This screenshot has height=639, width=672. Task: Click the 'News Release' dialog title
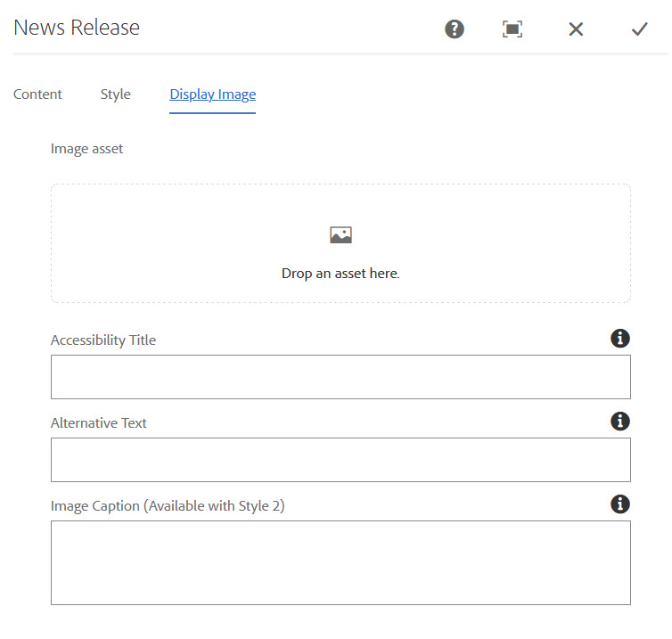click(77, 28)
